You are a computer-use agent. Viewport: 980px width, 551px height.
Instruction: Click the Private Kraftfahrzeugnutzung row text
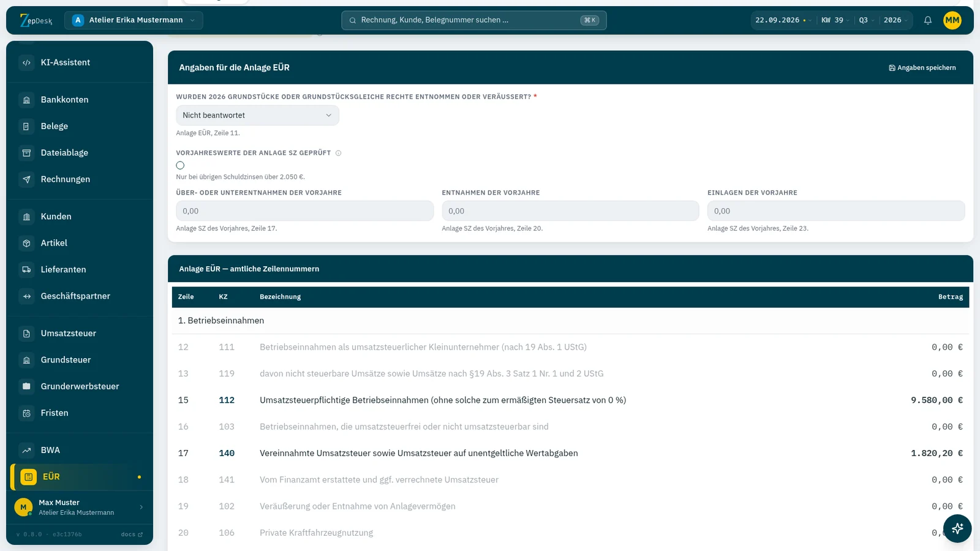point(316,533)
